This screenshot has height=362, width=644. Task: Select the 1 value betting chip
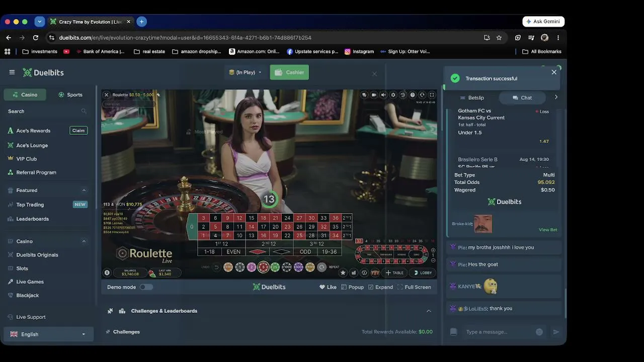pyautogui.click(x=240, y=267)
